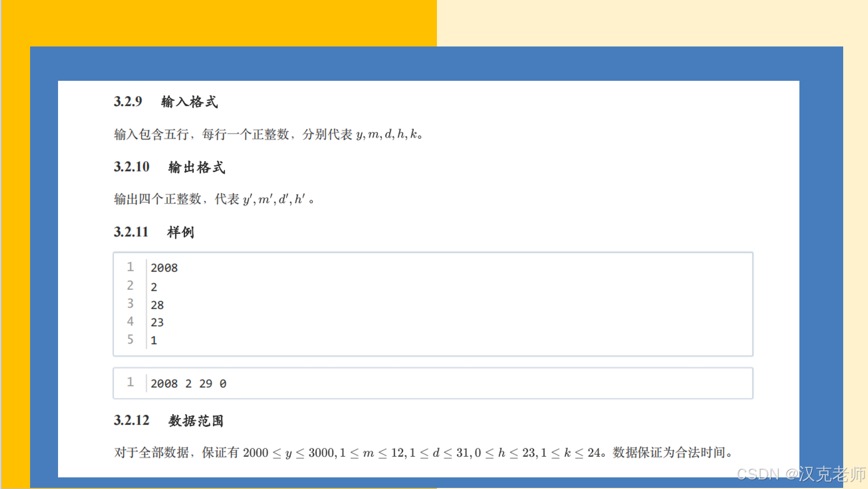Click the sentence starting '输出四个正整数'
868x489 pixels.
coord(214,199)
